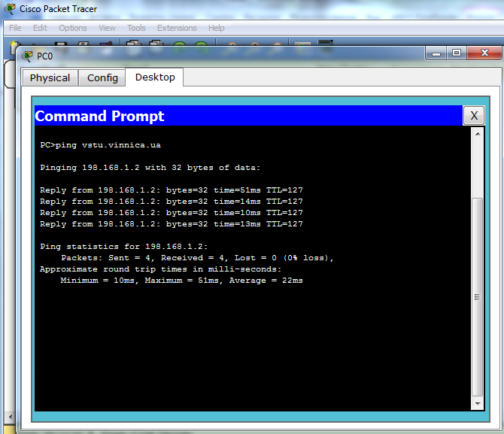Screen dimensions: 504x434
Task: Close the Command Prompt with X button
Action: coord(474,115)
